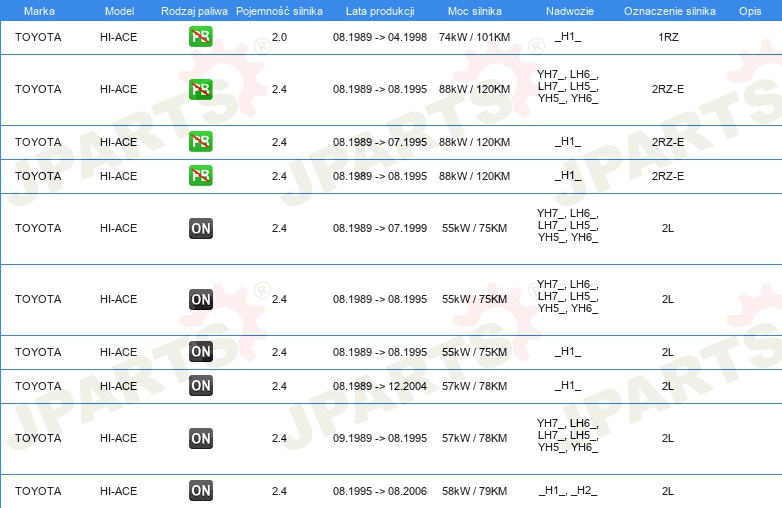Viewport: 782px width, 508px height.
Task: Select the date range 08.1989 -> 07.1999
Action: [380, 228]
